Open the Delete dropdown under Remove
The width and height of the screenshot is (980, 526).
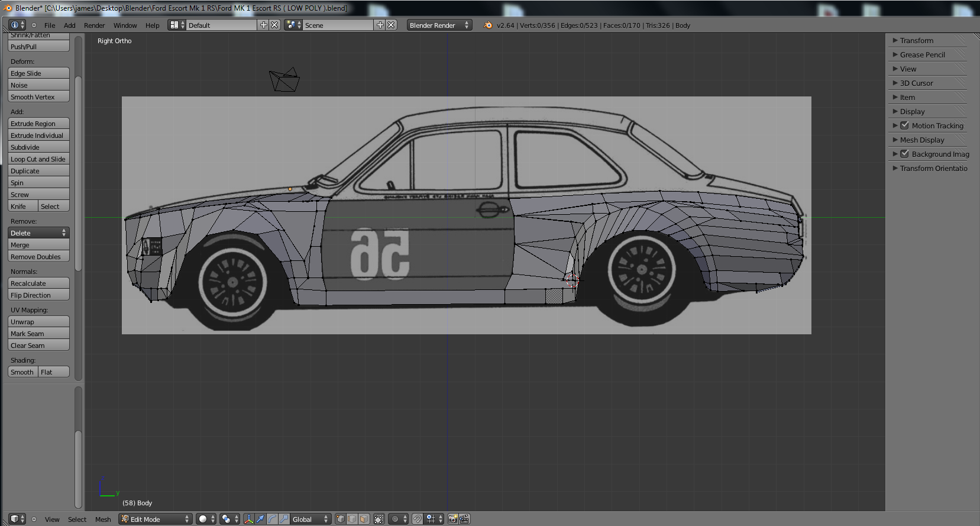pos(38,233)
